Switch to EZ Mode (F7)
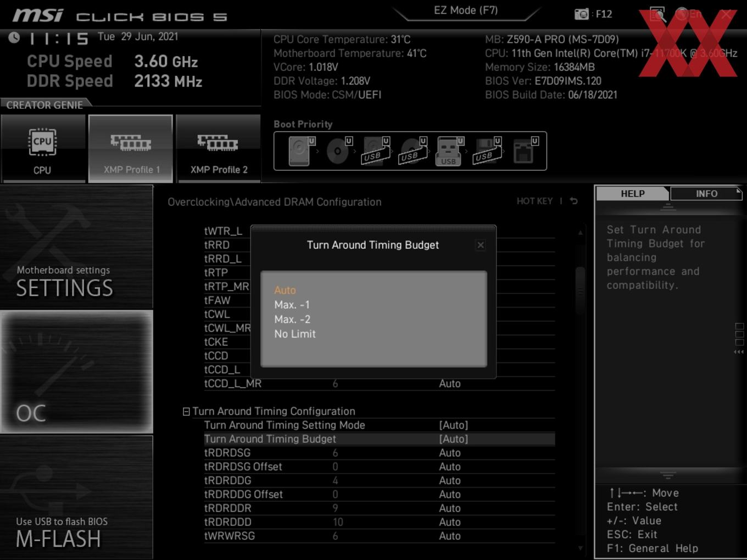The width and height of the screenshot is (747, 560). [466, 10]
